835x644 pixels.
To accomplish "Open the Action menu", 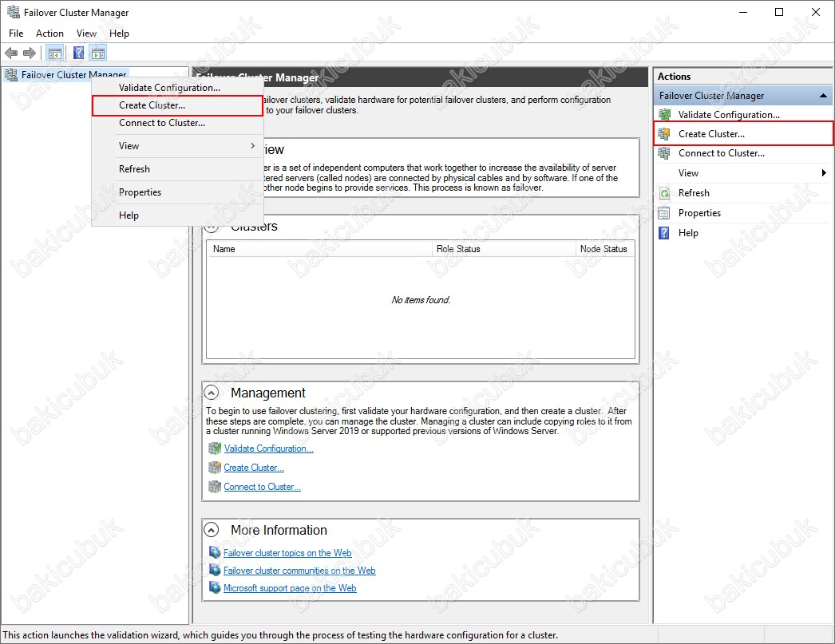I will click(49, 33).
